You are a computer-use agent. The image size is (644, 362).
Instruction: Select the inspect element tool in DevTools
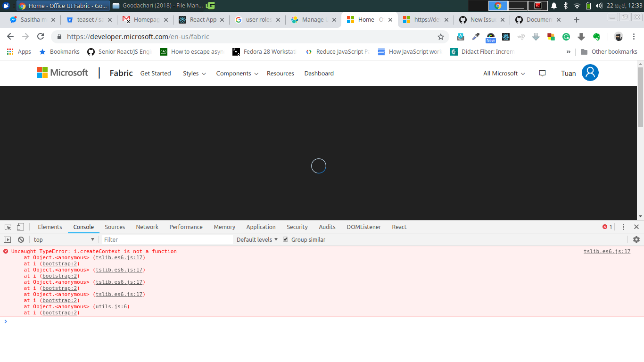8,227
